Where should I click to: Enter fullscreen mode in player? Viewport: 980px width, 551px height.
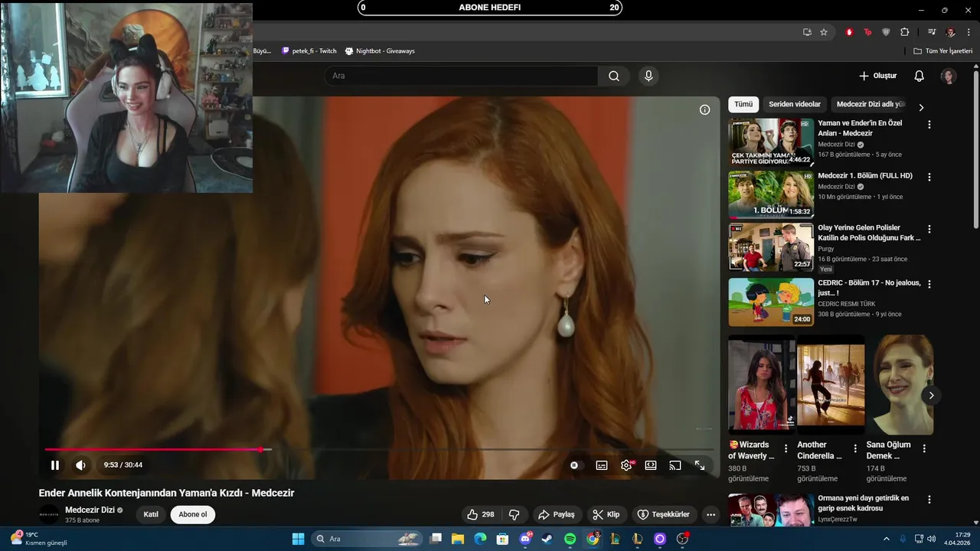(x=700, y=465)
